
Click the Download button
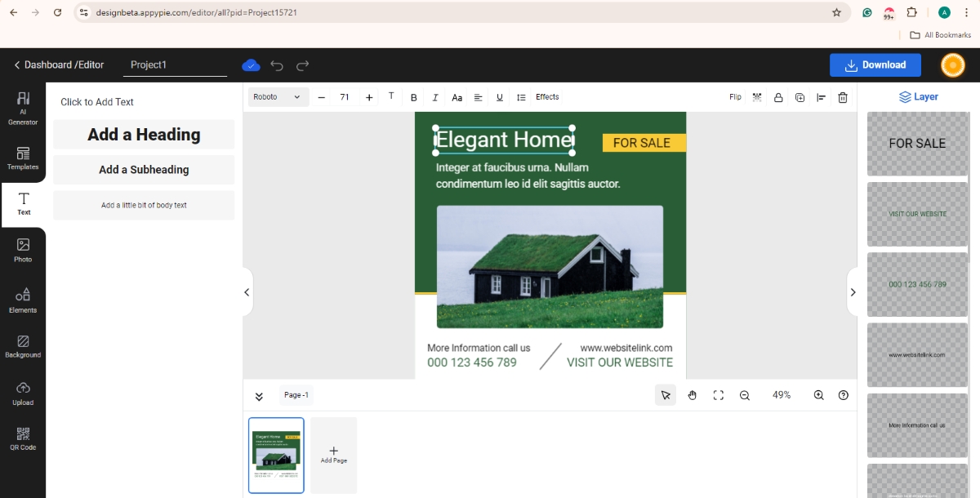[x=875, y=64]
